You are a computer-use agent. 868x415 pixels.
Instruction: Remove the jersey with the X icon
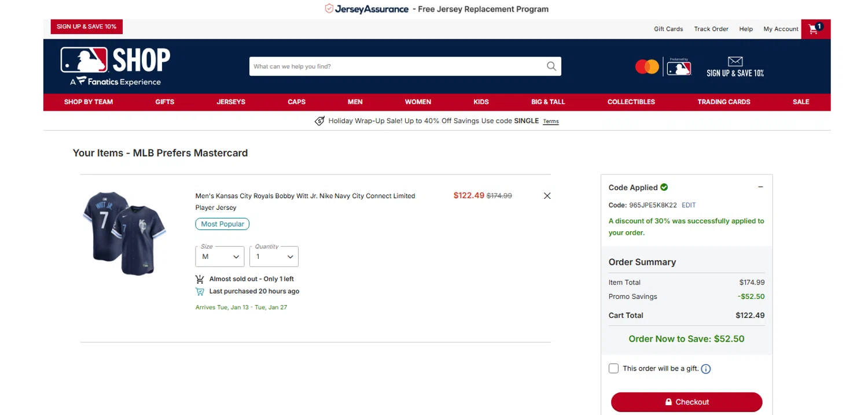click(x=547, y=196)
